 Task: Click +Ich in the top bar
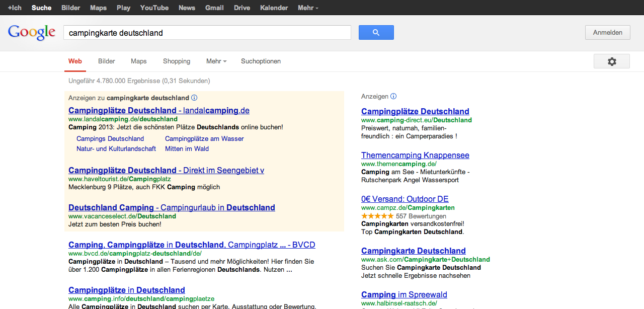(x=15, y=8)
